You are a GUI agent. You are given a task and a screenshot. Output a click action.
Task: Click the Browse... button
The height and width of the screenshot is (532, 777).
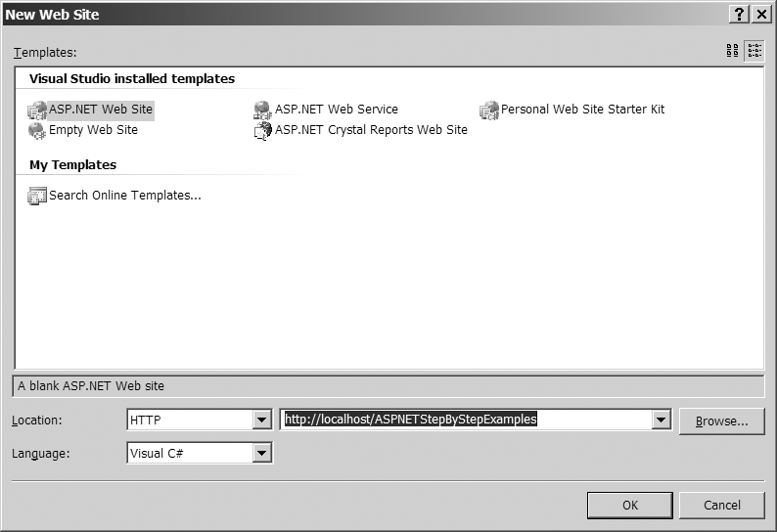click(x=721, y=421)
